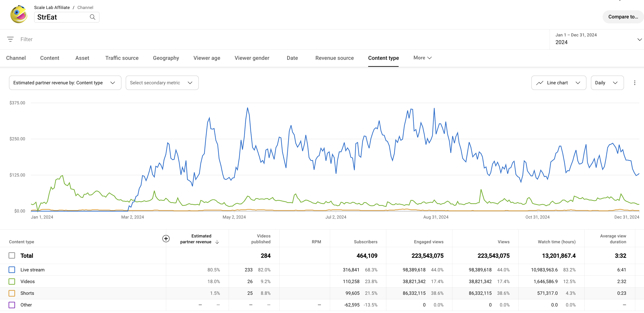Click the filter lines icon
The image size is (644, 313).
10,39
